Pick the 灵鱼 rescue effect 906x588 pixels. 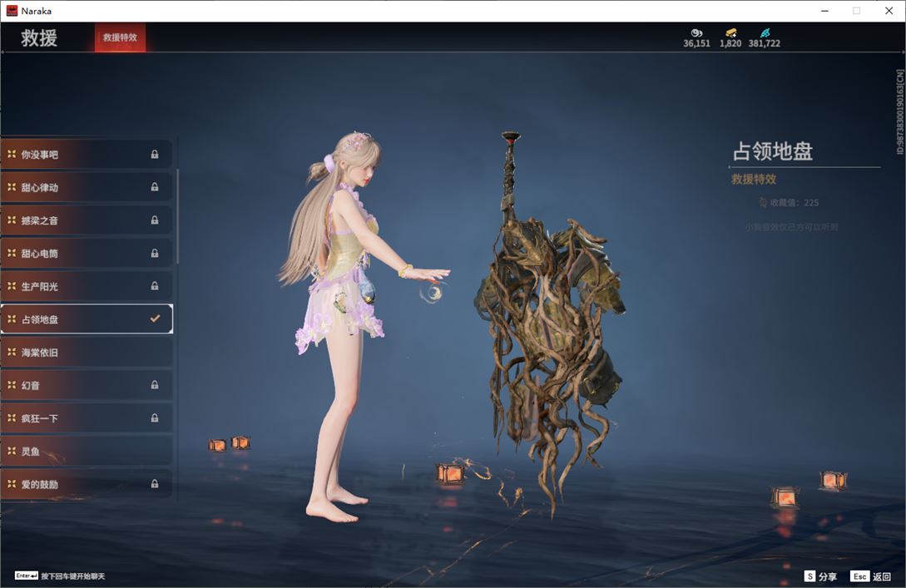[87, 451]
